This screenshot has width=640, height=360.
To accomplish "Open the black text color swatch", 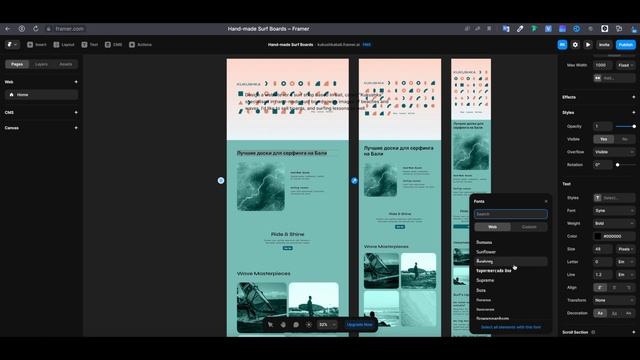I will [598, 236].
